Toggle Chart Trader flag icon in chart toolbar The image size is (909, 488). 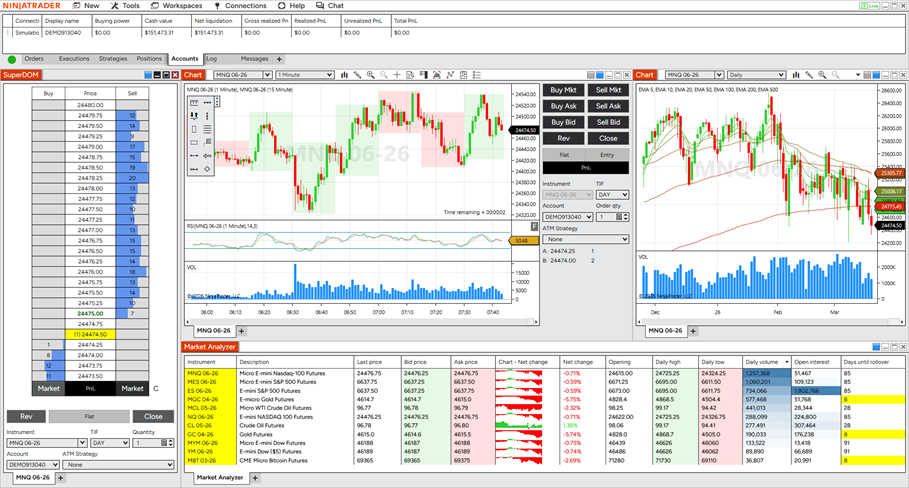423,75
